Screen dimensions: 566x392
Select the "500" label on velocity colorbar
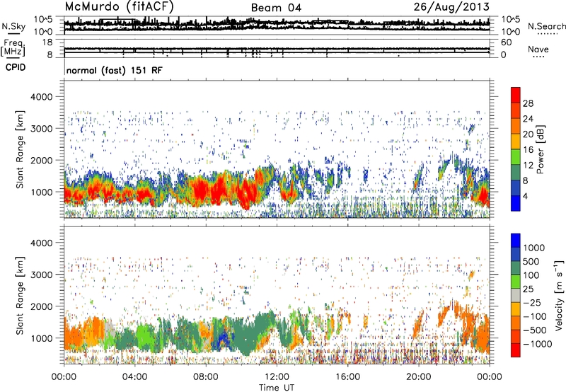pyautogui.click(x=531, y=261)
